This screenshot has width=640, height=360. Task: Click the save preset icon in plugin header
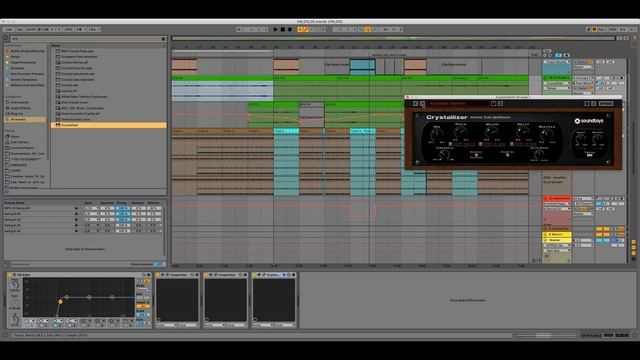coord(493,104)
